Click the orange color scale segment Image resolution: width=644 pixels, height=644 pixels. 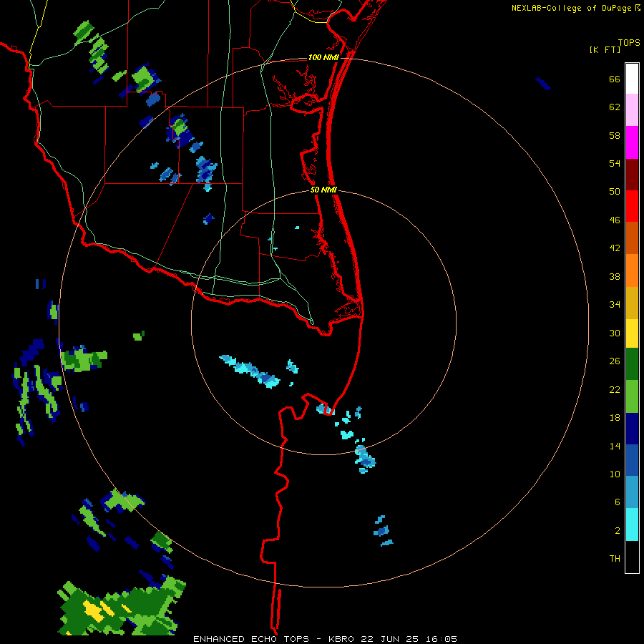tap(632, 270)
